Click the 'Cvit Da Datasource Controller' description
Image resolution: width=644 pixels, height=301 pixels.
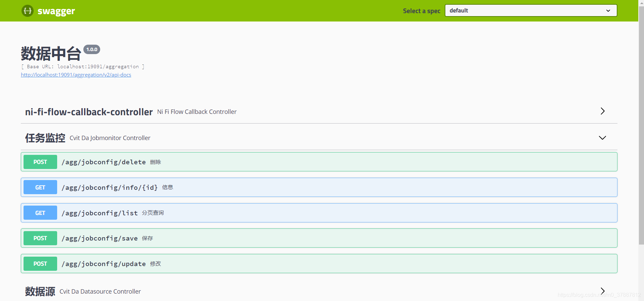[x=100, y=291]
